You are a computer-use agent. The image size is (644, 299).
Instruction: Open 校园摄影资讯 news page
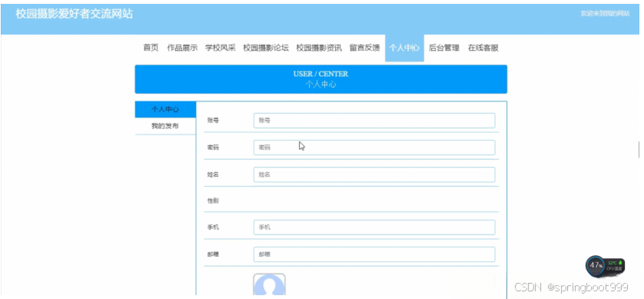tap(319, 48)
